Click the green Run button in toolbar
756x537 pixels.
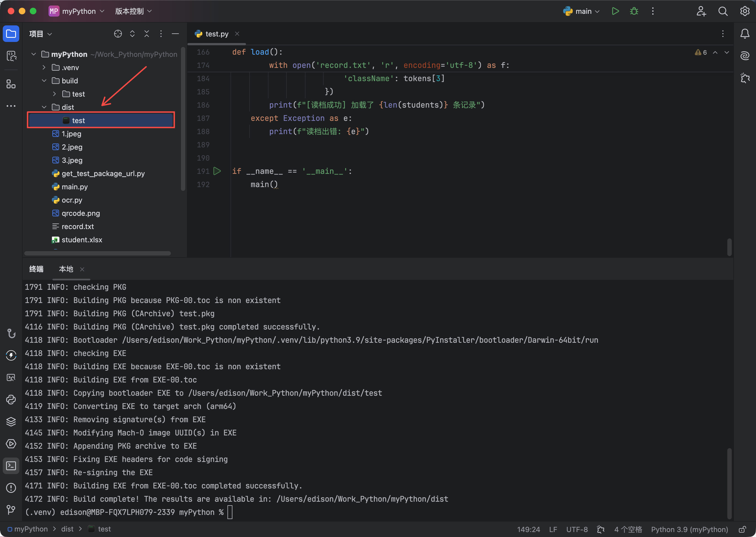(615, 11)
